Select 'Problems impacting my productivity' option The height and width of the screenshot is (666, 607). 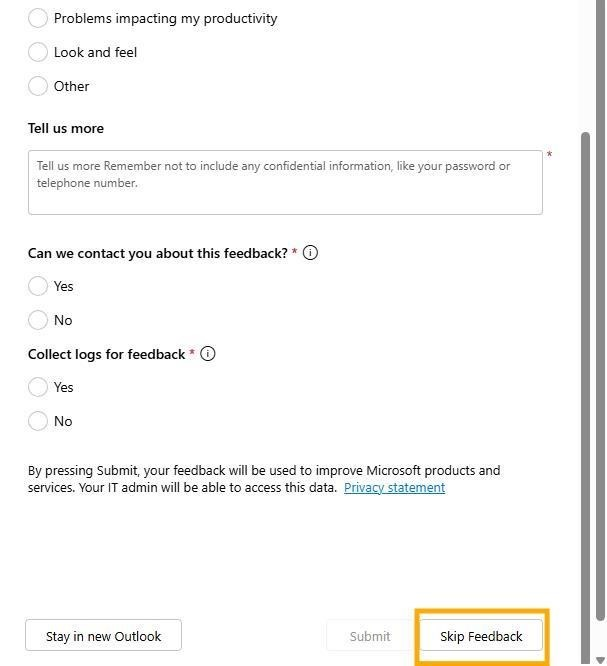tap(37, 18)
